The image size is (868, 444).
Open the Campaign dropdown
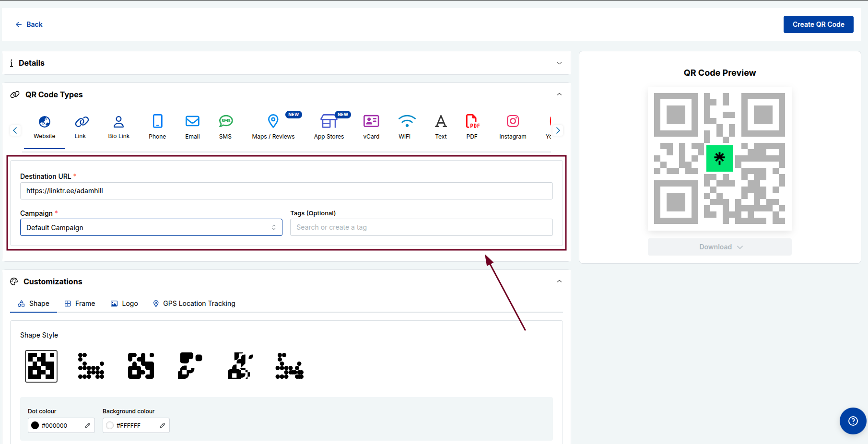[x=151, y=227]
